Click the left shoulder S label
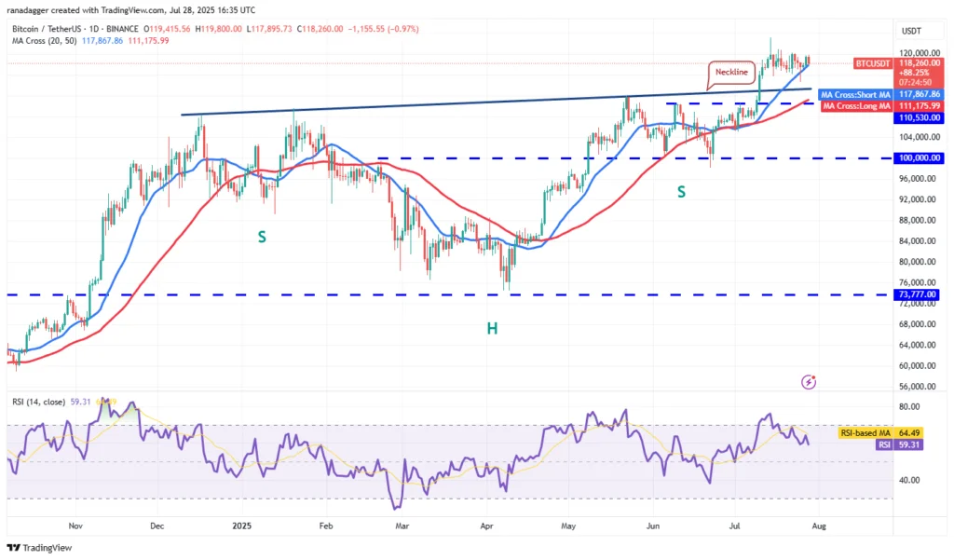Screen dimensions: 954x560 coord(262,238)
